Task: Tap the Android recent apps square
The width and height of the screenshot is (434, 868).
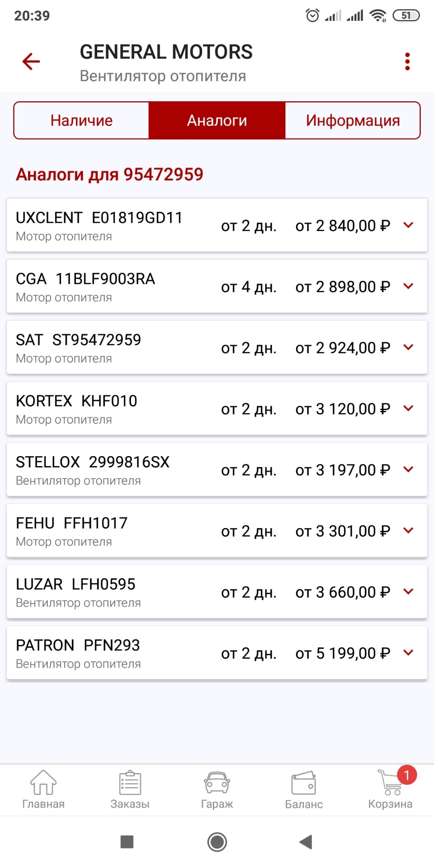Action: point(127,842)
